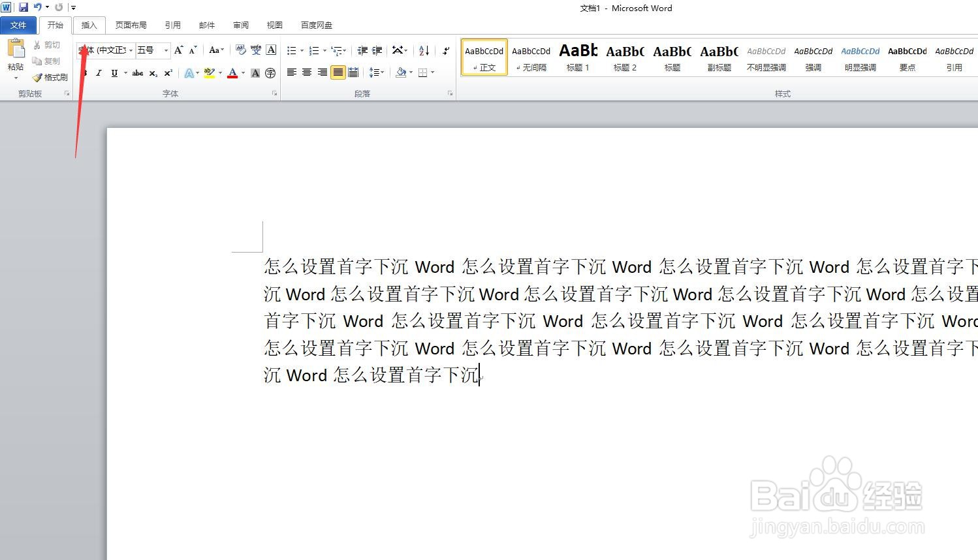The image size is (978, 560).
Task: Open the Phonetic Guide (wén) tool
Action: [256, 50]
